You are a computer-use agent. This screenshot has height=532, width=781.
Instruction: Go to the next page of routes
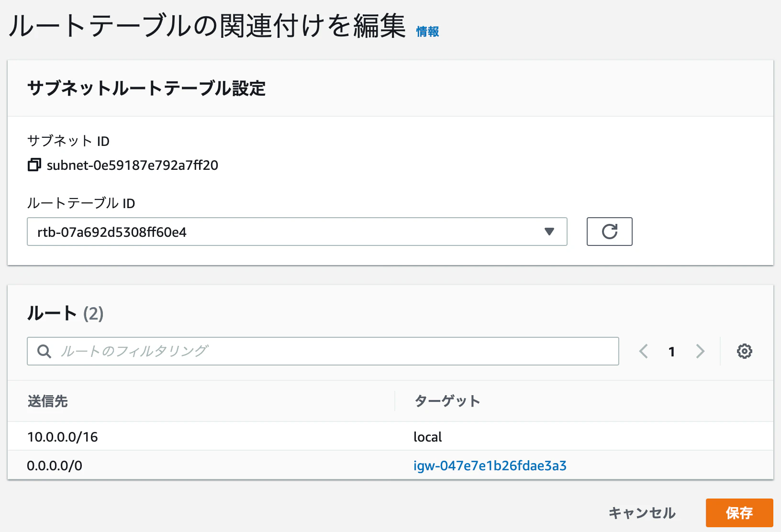tap(700, 351)
